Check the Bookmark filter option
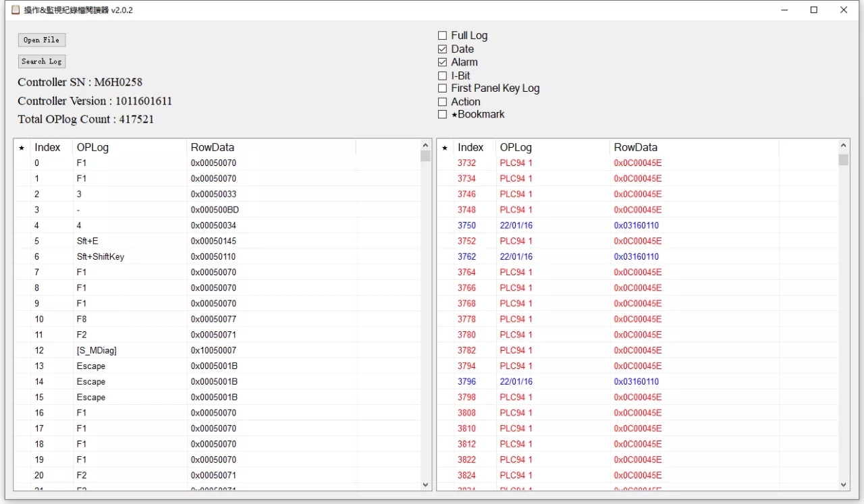This screenshot has width=864, height=504. tap(442, 115)
